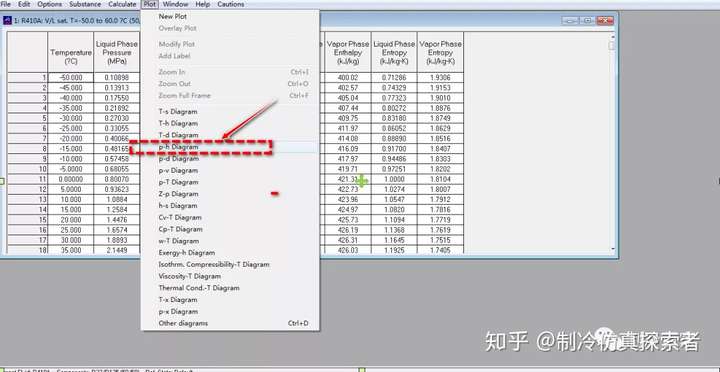
Task: Click the vapor entropy cell 1.9306
Action: (440, 78)
